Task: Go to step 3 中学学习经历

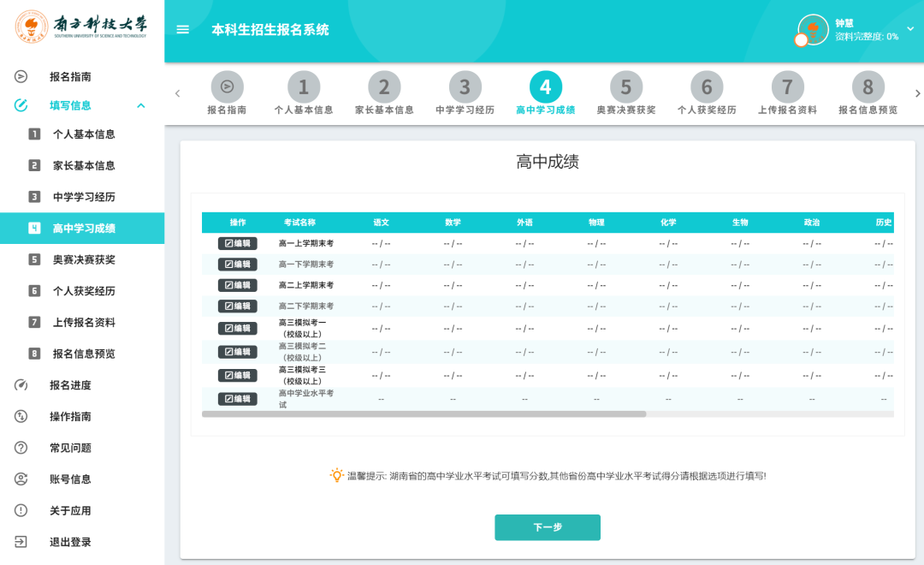Action: pos(465,94)
